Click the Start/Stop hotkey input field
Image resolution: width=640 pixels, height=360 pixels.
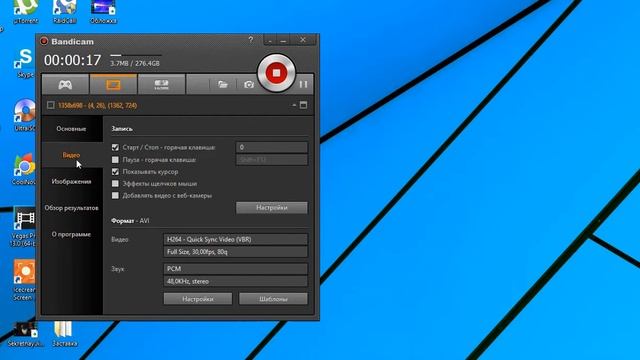coord(272,147)
